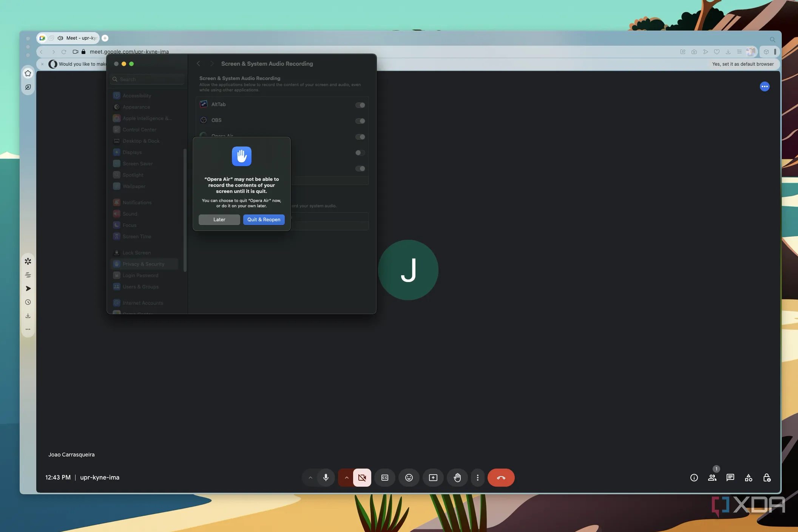Screen dimensions: 798x532
Task: Click Settings forward navigation chevron
Action: (212, 64)
